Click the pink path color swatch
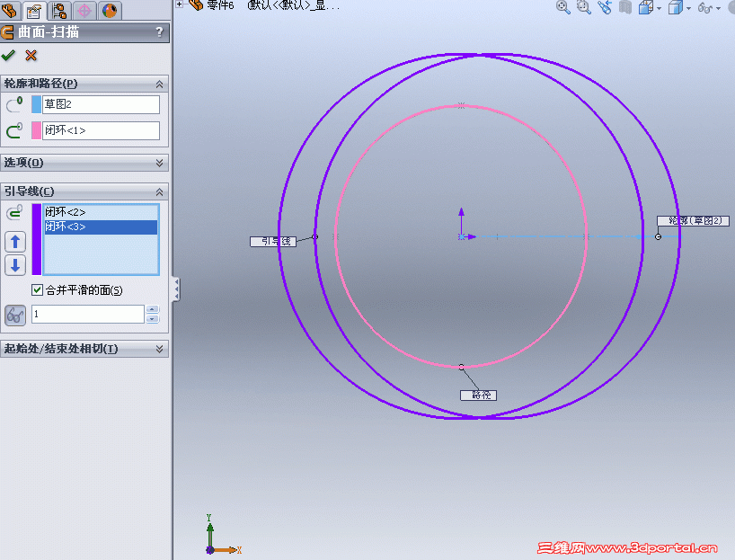Image resolution: width=735 pixels, height=560 pixels. 36,130
